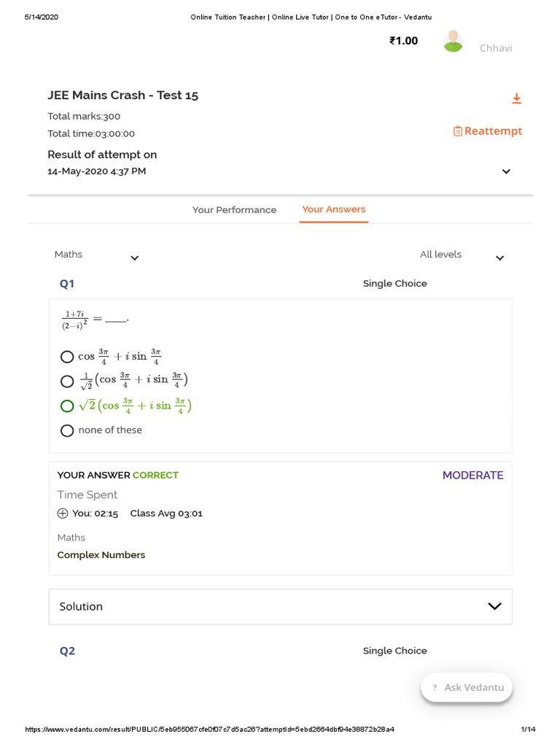Open the Maths subject dropdown
Viewport: 560px width, 747px height.
134,258
